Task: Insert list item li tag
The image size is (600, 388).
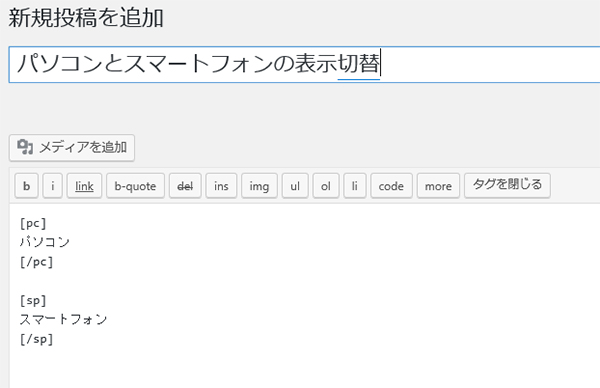Action: click(355, 186)
